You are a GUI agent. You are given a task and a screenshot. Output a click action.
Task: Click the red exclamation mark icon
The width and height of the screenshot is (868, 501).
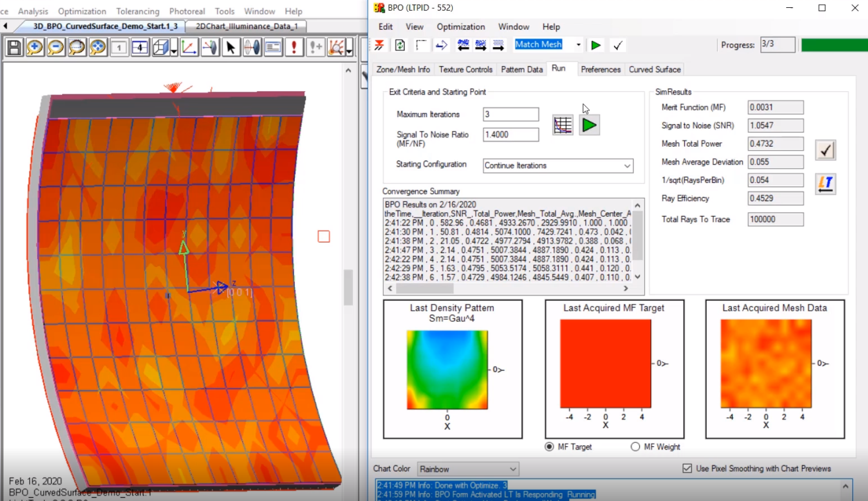(x=294, y=48)
